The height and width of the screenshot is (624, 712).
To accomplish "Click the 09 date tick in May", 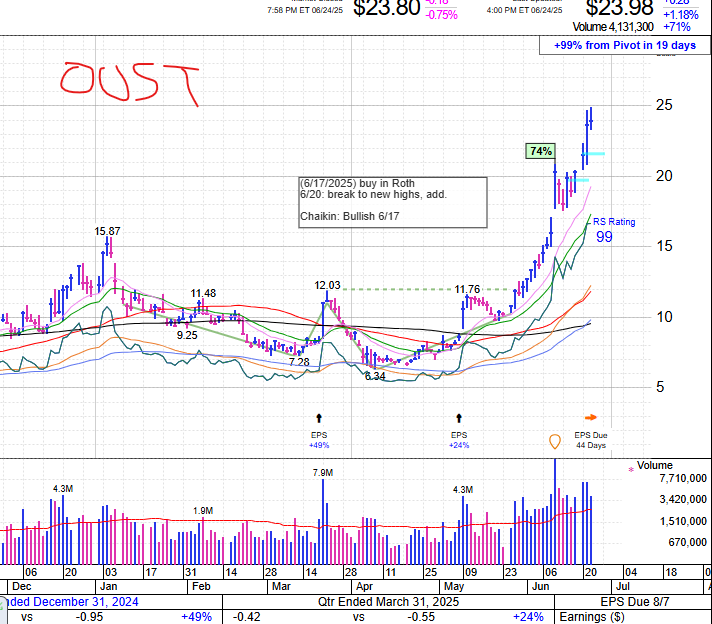I will pyautogui.click(x=471, y=572).
